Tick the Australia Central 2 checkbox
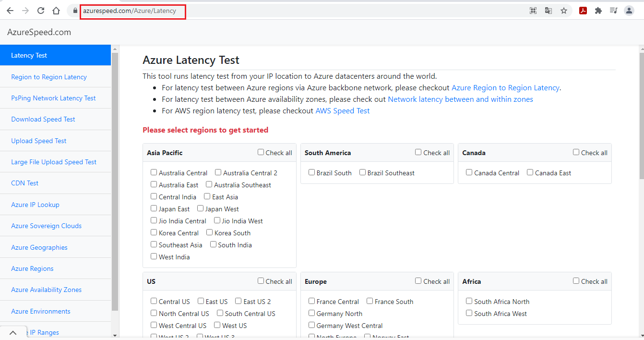Image resolution: width=644 pixels, height=340 pixels. tap(218, 172)
